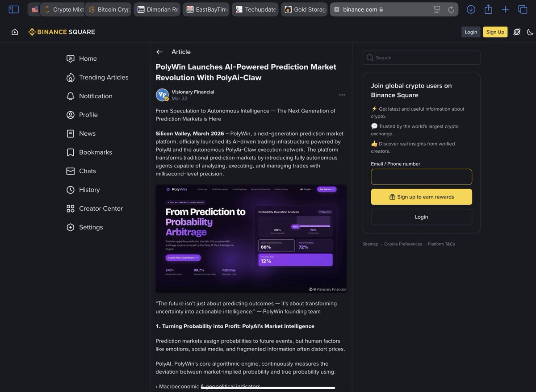Click Visionary Financial author avatar

162,95
